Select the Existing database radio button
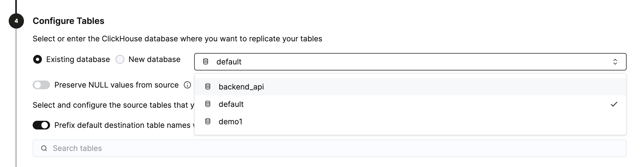 click(x=37, y=59)
